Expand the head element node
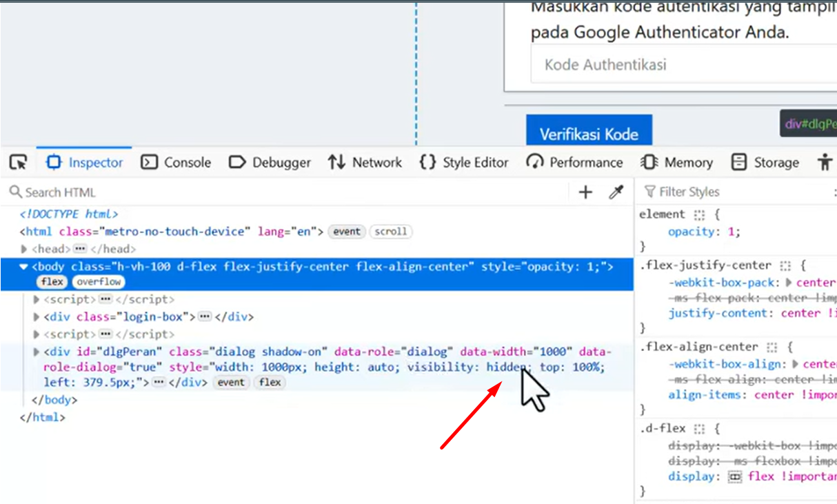Screen dimensions: 837x504 25,249
